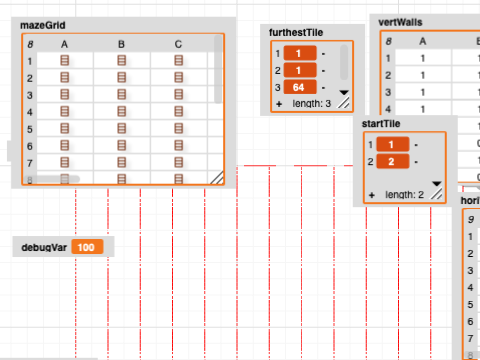
Task: Select mazeGrid column C header
Action: [x=179, y=44]
